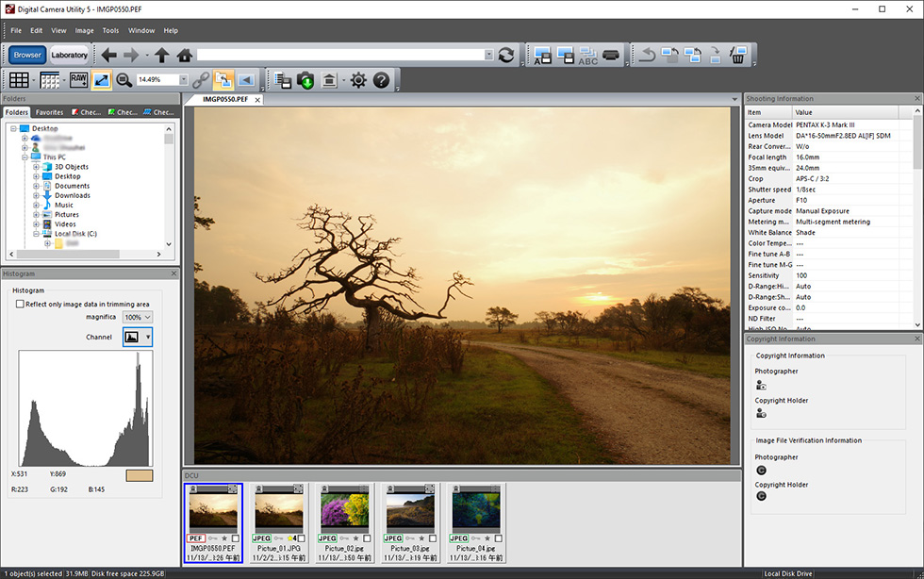
Task: Enable Reflect only image data in trimming area
Action: click(x=21, y=304)
